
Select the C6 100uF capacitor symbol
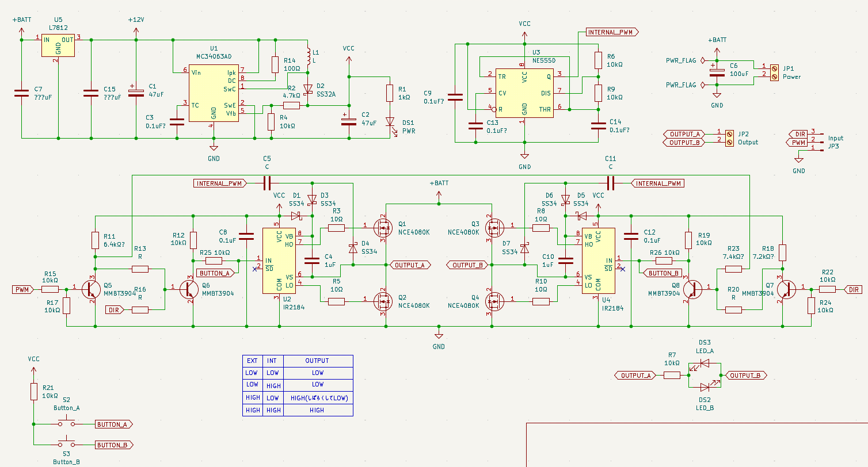click(717, 71)
